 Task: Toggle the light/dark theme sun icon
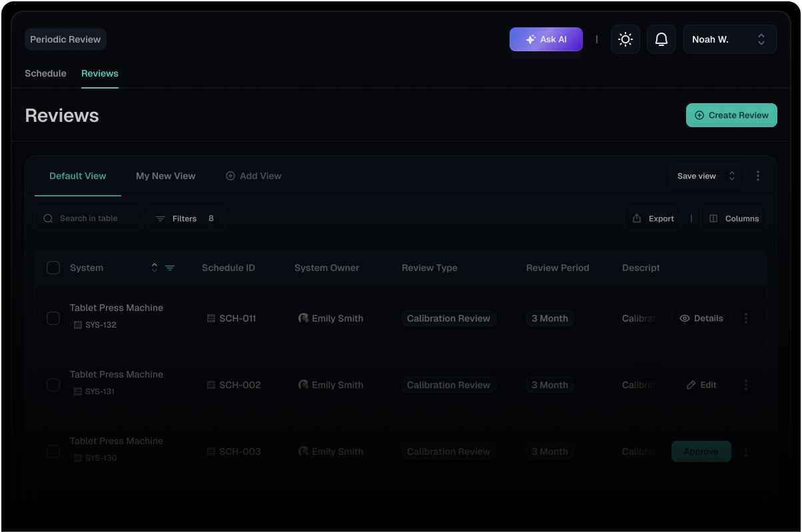tap(625, 39)
